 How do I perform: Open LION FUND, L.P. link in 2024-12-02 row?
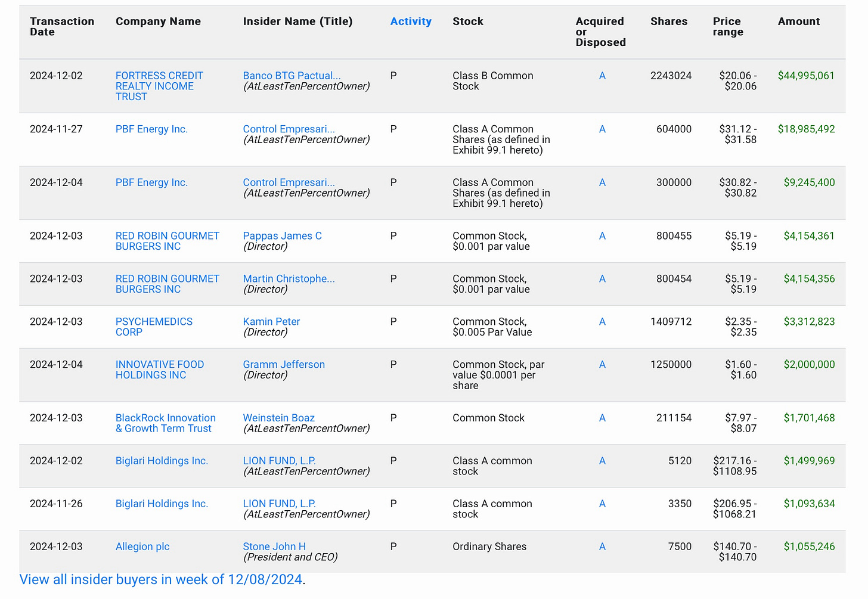tap(280, 461)
